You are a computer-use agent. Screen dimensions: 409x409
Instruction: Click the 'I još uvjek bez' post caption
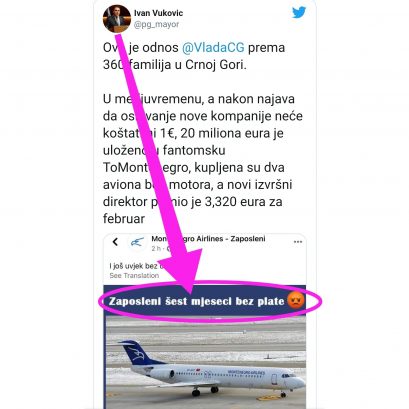point(137,266)
